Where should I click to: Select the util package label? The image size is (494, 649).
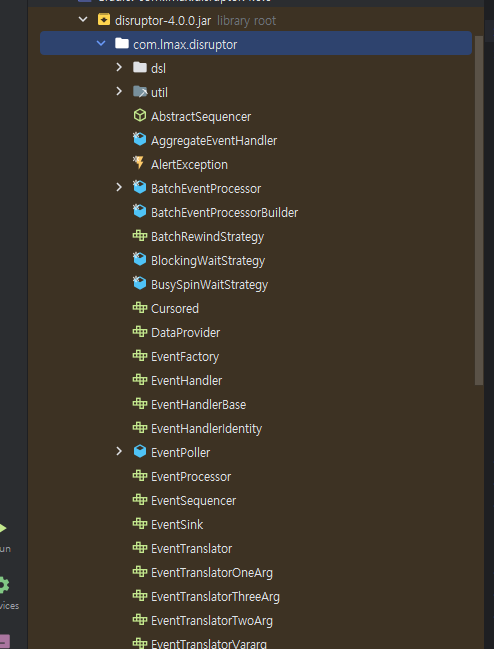159,92
